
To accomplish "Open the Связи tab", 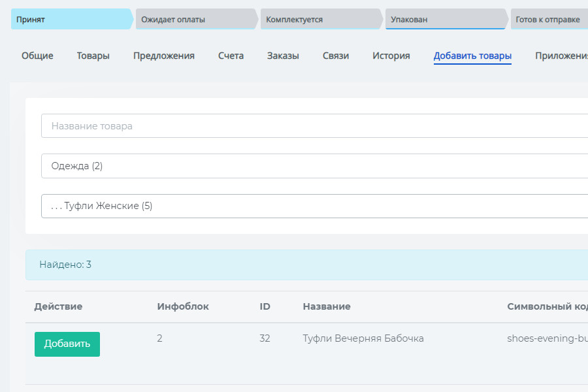I will point(336,56).
